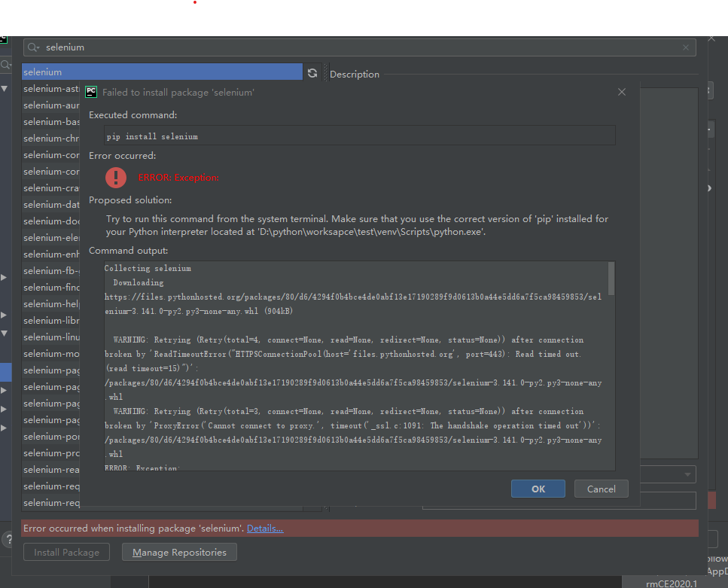Select the selenium-bas package row
This screenshot has width=728, height=588.
51,122
